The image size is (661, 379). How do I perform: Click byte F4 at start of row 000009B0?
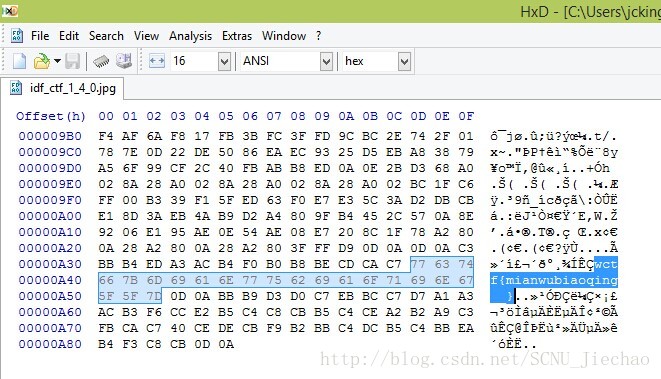coord(106,136)
